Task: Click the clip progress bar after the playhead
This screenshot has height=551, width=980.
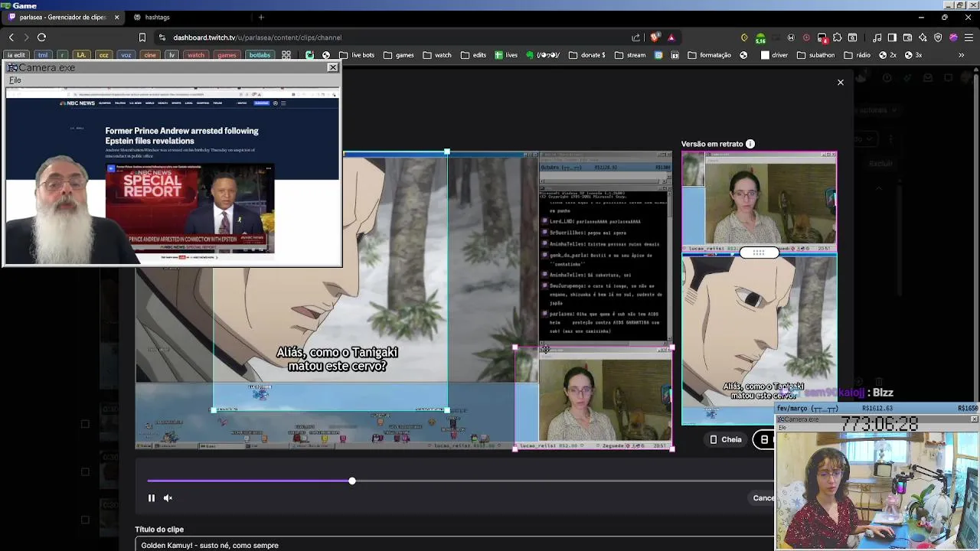Action: (563, 481)
